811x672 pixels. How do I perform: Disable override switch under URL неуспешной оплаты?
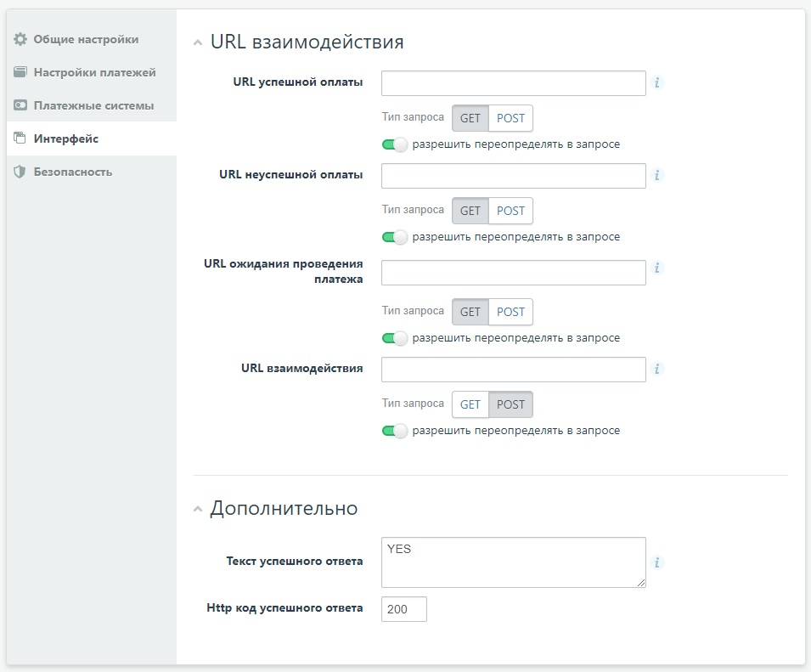coord(395,237)
